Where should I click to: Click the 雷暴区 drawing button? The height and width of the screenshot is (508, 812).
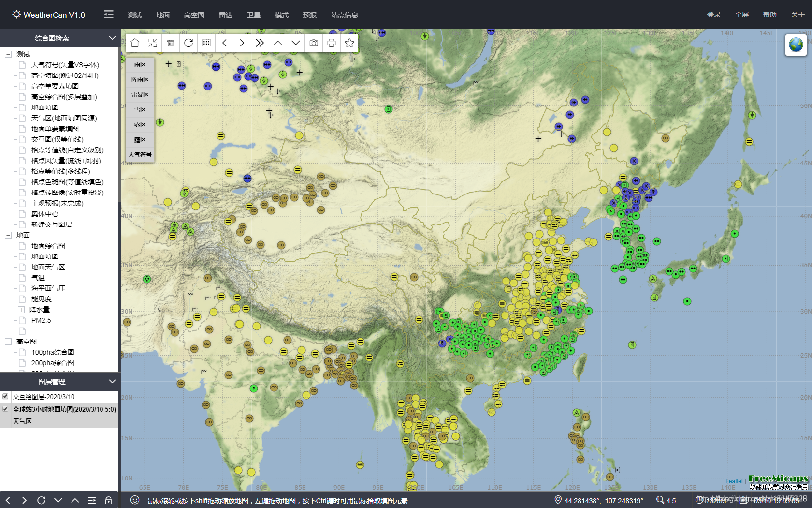click(x=140, y=95)
